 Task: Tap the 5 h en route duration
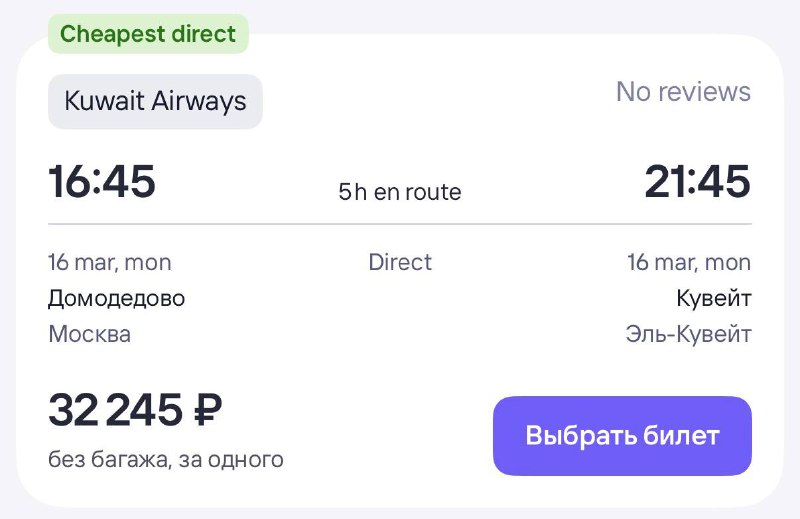pos(400,192)
